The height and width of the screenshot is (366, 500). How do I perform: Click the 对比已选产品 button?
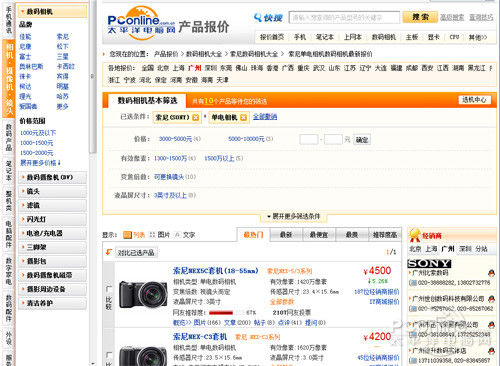(136, 253)
